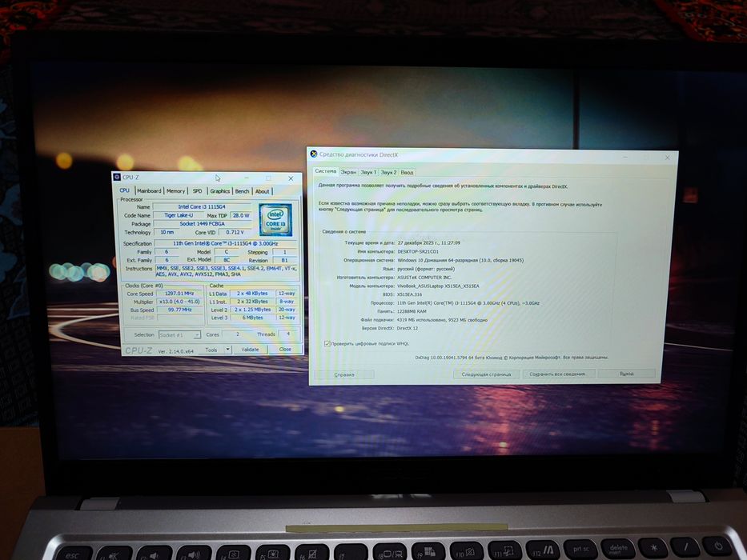747x560 pixels.
Task: Open the Graphics tab in CPU-Z
Action: pos(219,191)
